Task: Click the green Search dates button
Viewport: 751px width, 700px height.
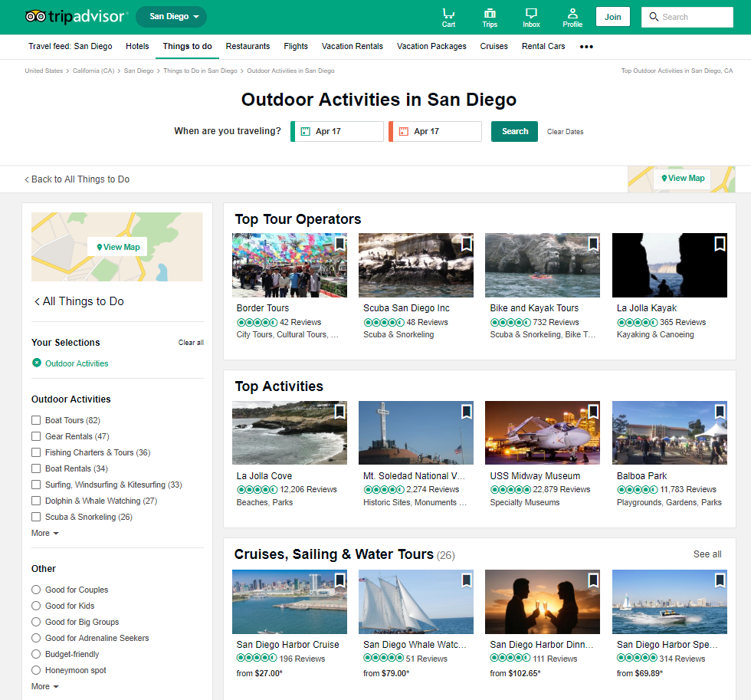Action: point(514,131)
